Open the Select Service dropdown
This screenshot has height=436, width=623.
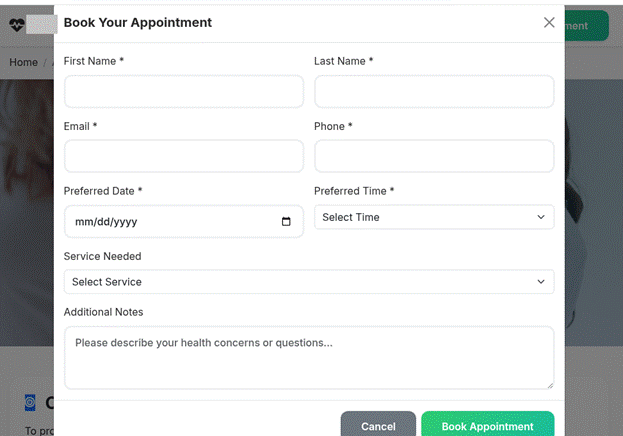[x=309, y=282]
